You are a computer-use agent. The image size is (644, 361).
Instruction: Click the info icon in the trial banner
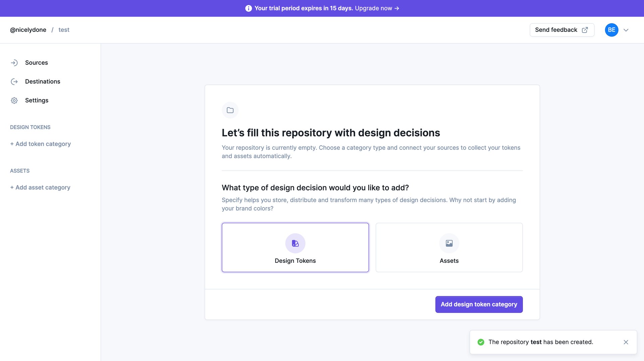click(248, 8)
